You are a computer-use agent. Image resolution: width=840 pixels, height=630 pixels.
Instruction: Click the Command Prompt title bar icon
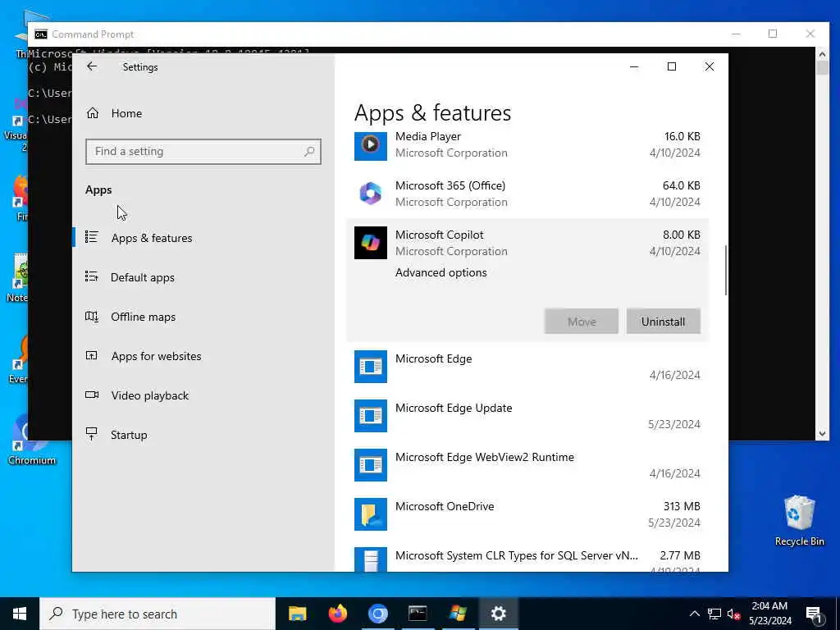(41, 34)
